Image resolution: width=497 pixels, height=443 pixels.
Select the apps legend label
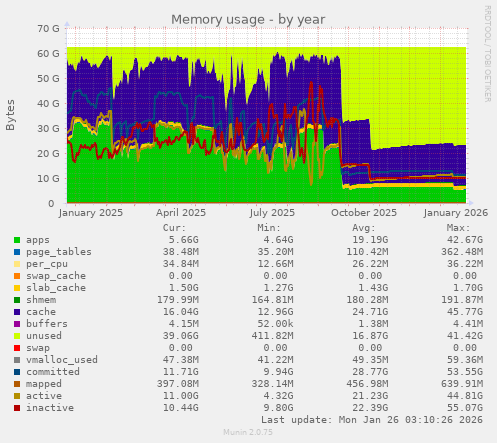coord(38,240)
